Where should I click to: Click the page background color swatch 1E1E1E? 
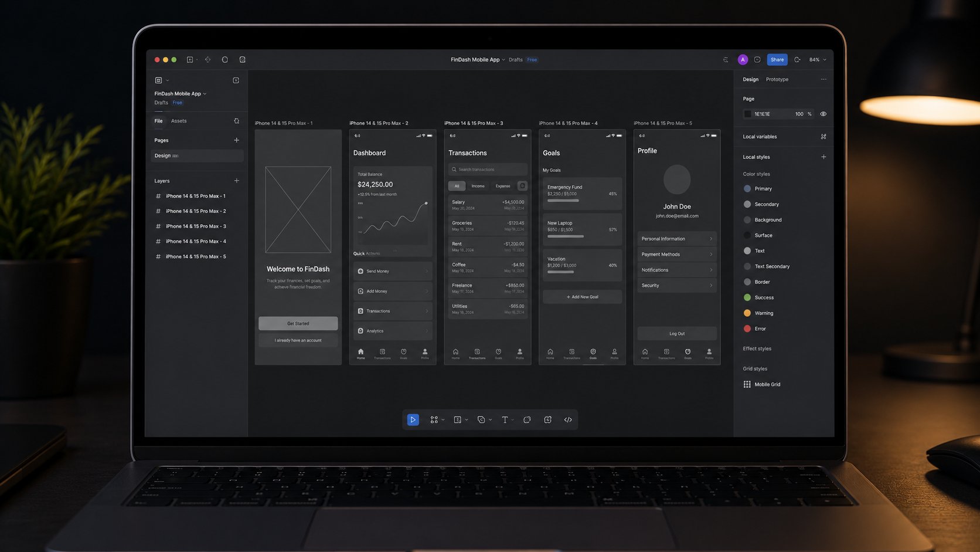[747, 114]
